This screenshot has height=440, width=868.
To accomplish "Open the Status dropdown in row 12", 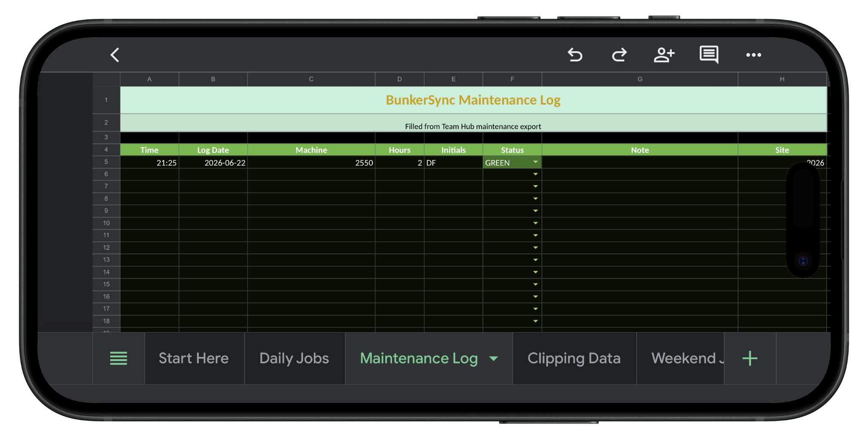I will (536, 248).
